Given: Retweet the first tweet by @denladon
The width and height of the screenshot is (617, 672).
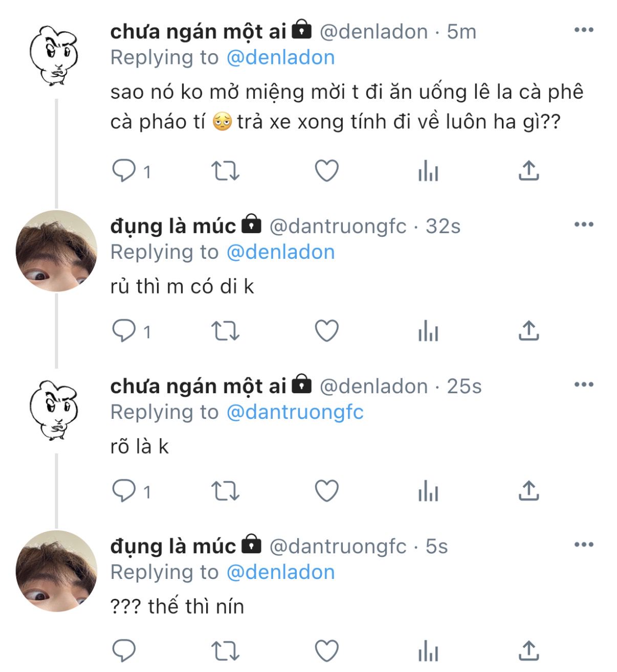Looking at the screenshot, I should (225, 171).
